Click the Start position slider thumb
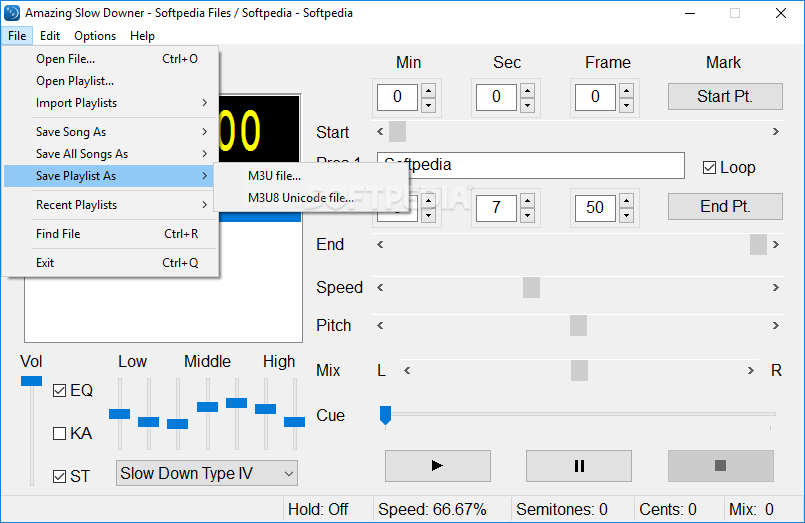805x523 pixels. [x=397, y=132]
